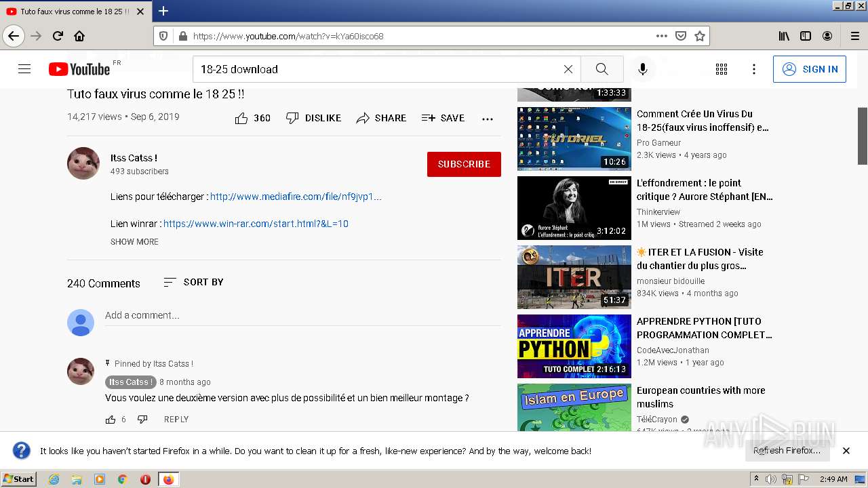Reload the page with refresh icon
Viewport: 868px width, 488px height.
click(x=58, y=36)
